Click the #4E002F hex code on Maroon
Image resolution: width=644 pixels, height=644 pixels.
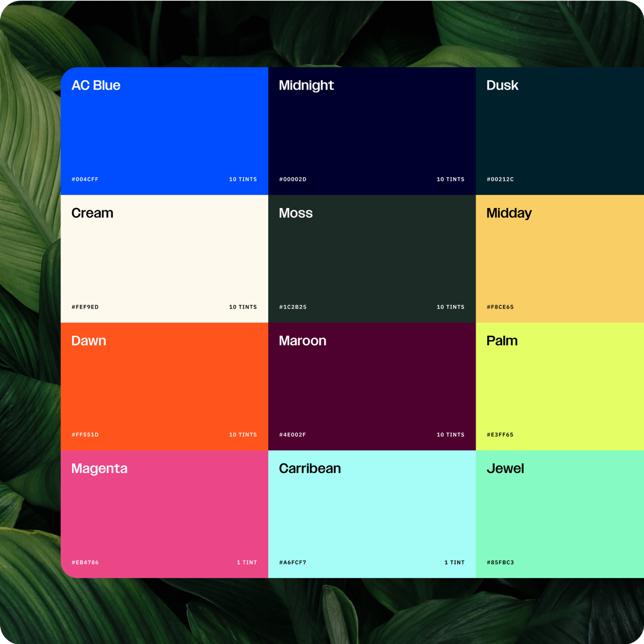292,435
